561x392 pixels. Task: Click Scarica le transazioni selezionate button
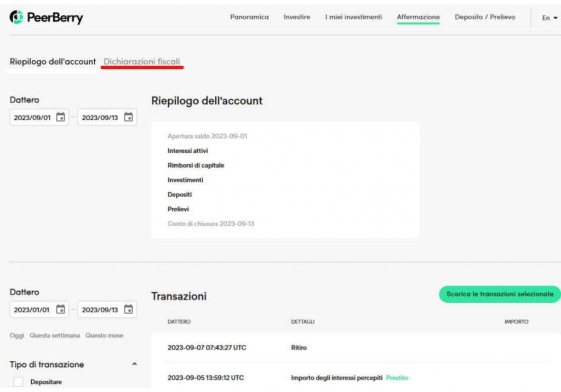500,294
